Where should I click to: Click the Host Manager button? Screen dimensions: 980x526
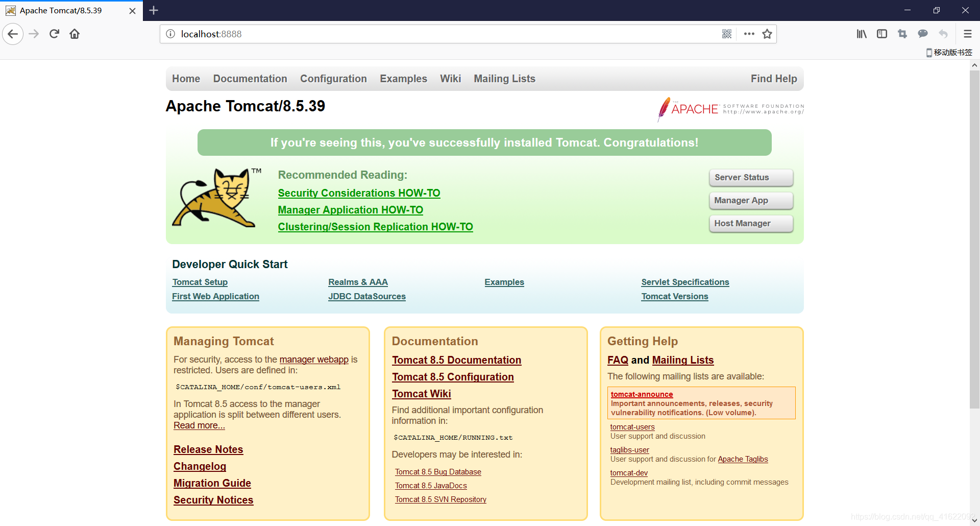click(751, 224)
